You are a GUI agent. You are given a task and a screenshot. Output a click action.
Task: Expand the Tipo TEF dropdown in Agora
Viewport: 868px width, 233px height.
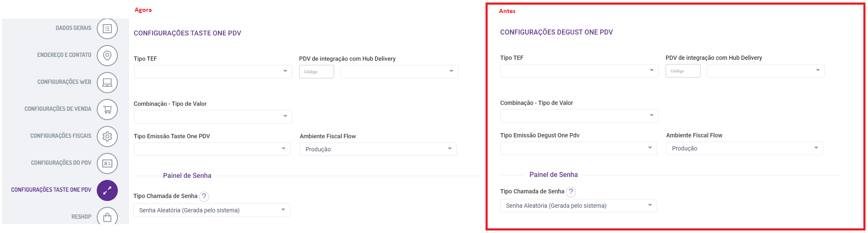click(x=213, y=72)
